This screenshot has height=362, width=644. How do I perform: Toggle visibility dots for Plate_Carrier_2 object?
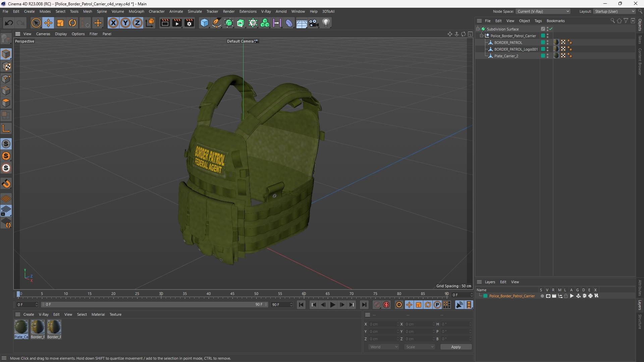coord(547,56)
